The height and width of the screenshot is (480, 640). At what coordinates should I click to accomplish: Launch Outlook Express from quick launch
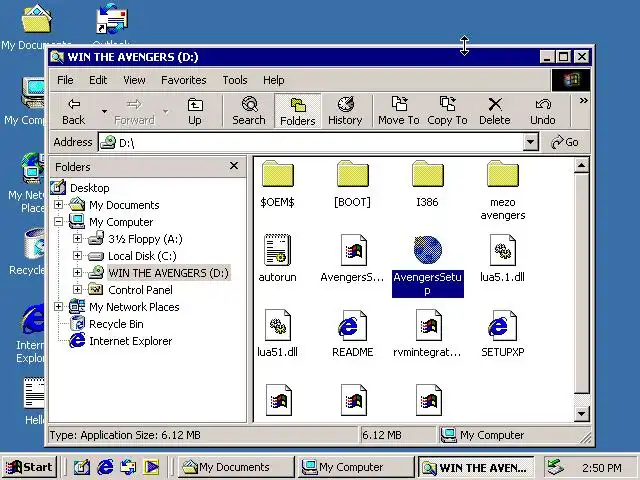[x=128, y=467]
